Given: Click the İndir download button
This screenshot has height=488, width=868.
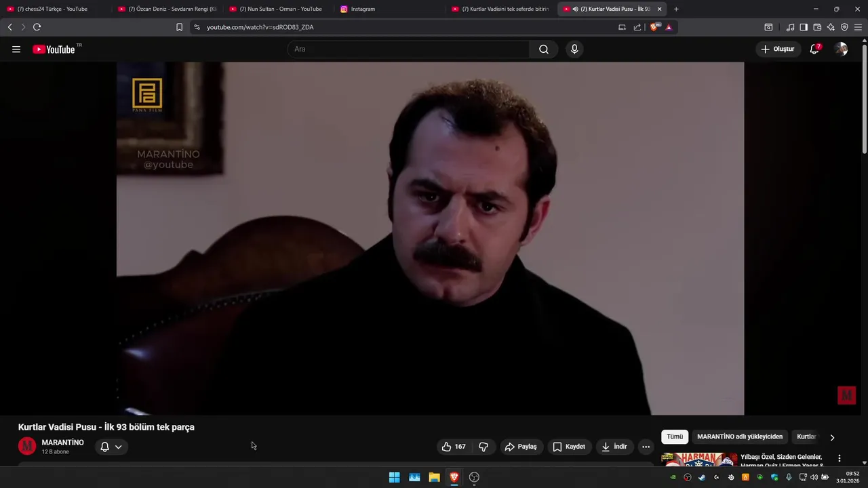Looking at the screenshot, I should tap(614, 447).
